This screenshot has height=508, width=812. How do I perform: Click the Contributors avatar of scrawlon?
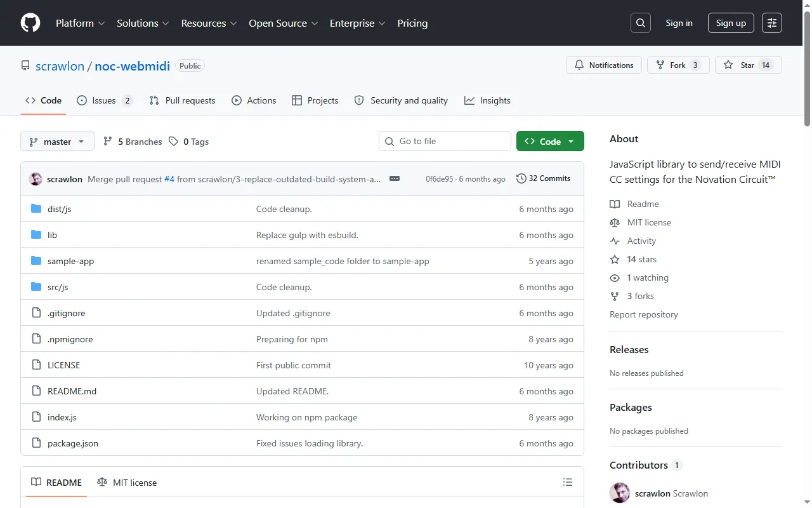pyautogui.click(x=620, y=493)
